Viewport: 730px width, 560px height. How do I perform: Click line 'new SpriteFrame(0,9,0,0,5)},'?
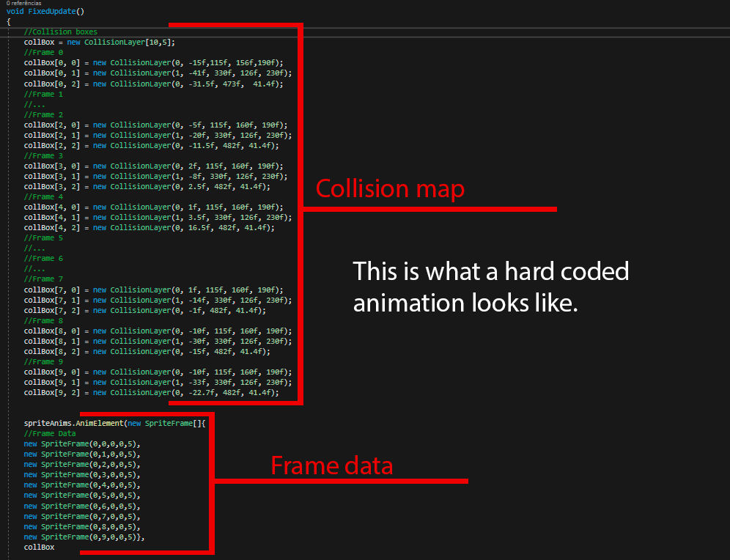click(84, 537)
